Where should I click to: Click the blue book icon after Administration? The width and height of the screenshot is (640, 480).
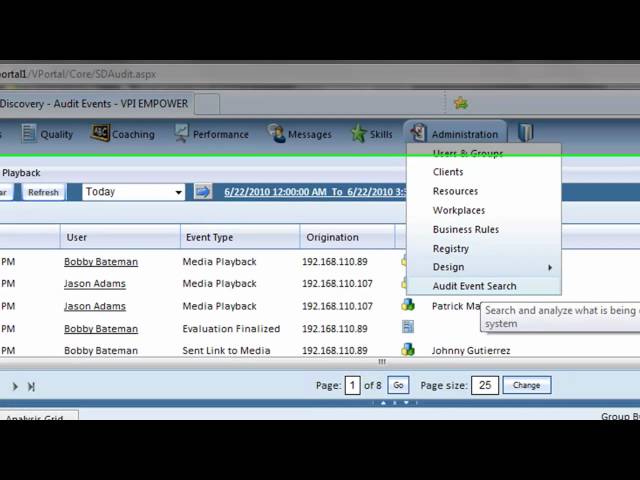pyautogui.click(x=525, y=133)
